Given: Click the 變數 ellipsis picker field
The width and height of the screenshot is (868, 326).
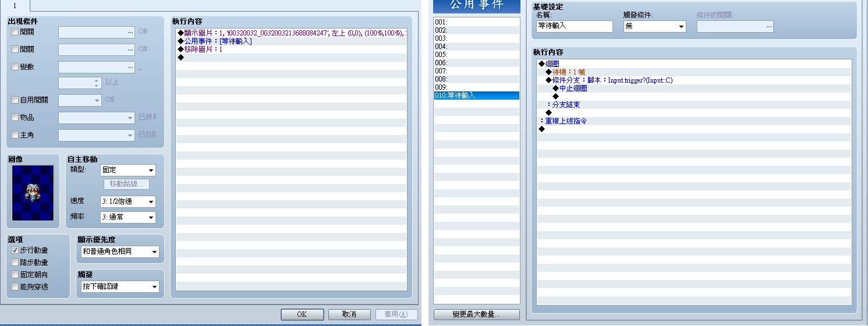Looking at the screenshot, I should click(97, 67).
